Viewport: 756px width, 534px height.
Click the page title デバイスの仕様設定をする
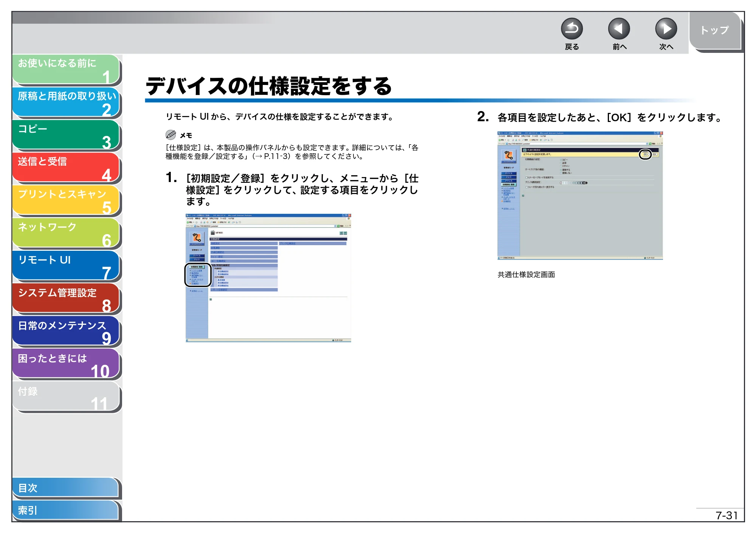(x=268, y=86)
